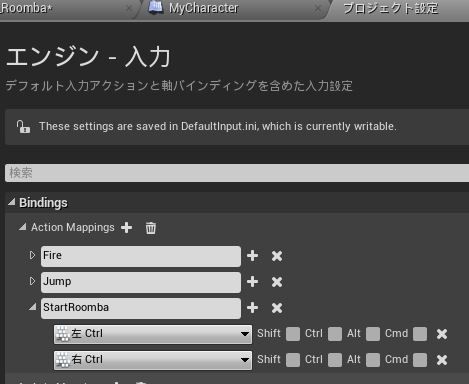Add a key binding to the Fire action
The width and height of the screenshot is (469, 384).
[252, 256]
